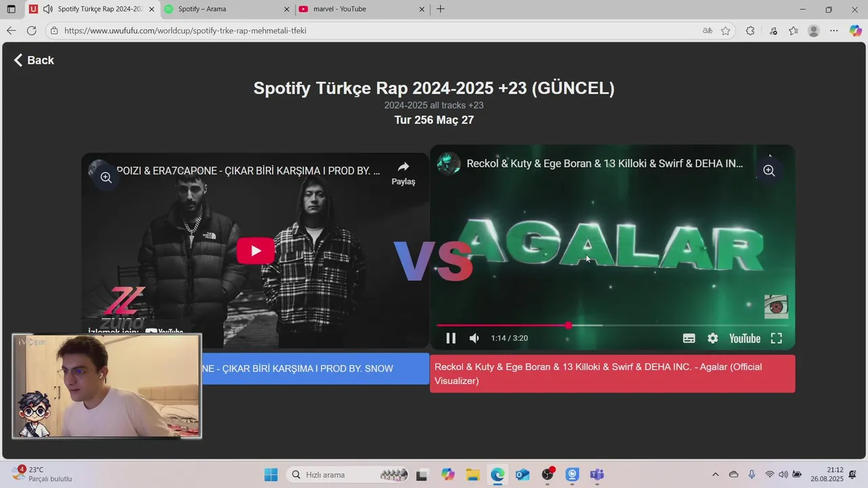Open Microsoft Teams from the taskbar
868x488 pixels.
click(597, 474)
